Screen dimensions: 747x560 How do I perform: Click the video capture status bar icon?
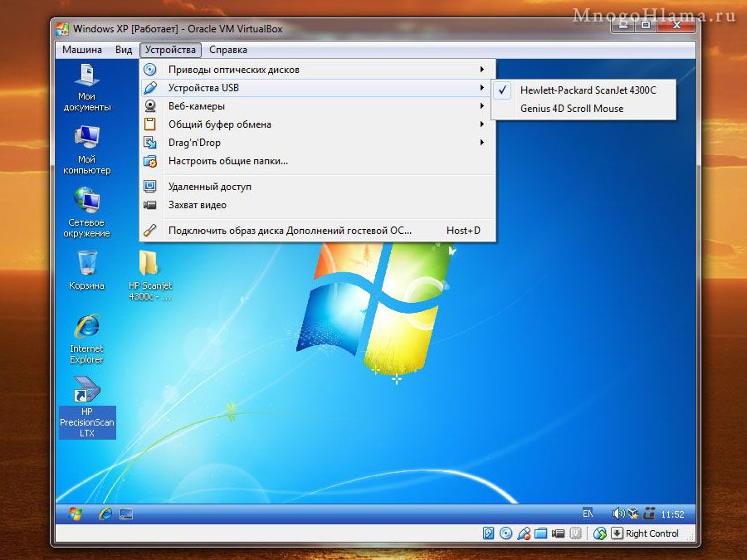(x=558, y=533)
